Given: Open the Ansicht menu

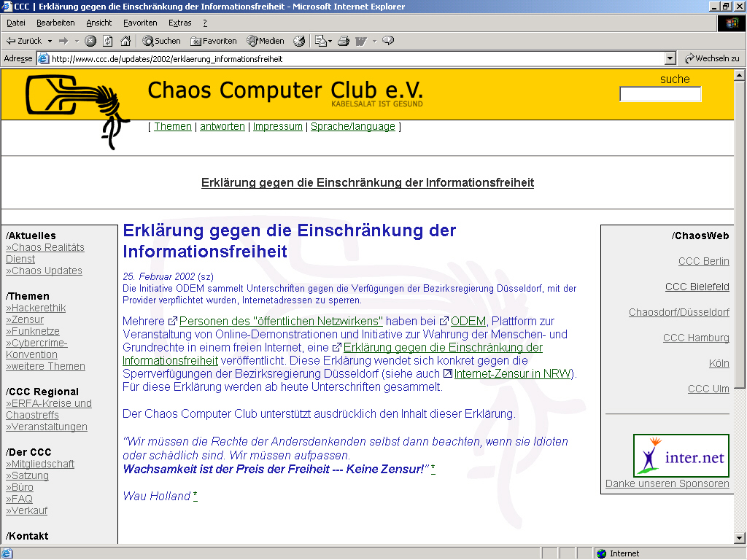Looking at the screenshot, I should (99, 23).
